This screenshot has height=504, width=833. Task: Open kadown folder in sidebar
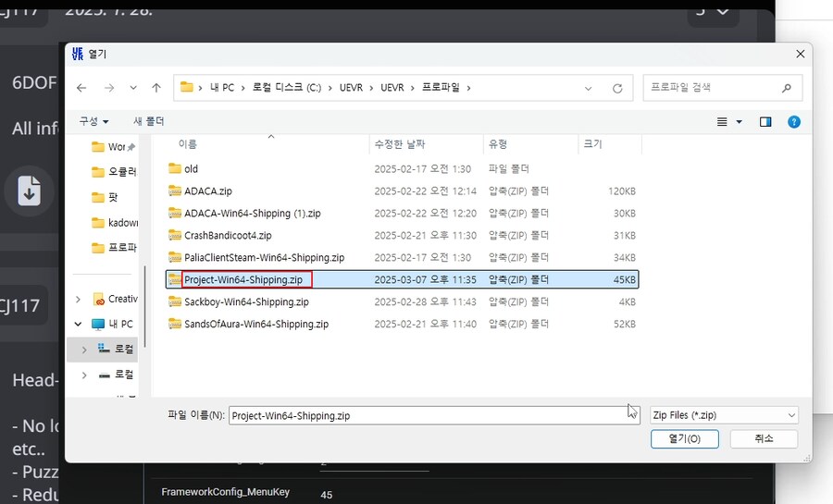click(x=114, y=223)
